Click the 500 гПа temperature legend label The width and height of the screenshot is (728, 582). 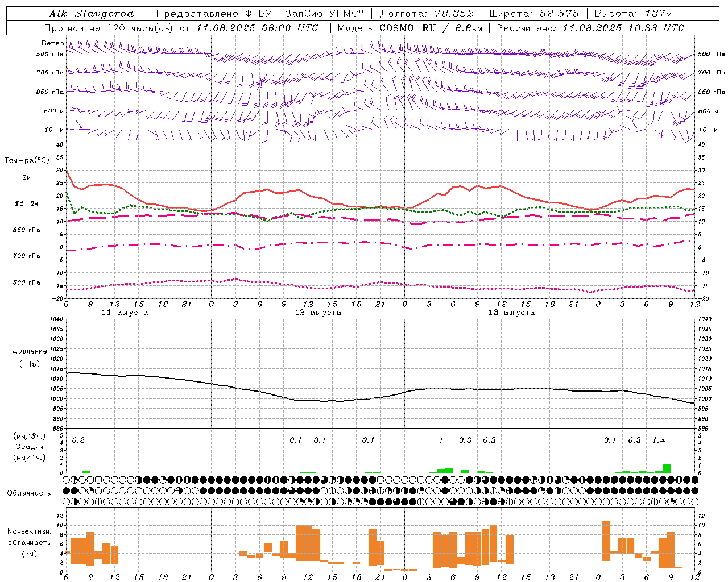point(27,282)
